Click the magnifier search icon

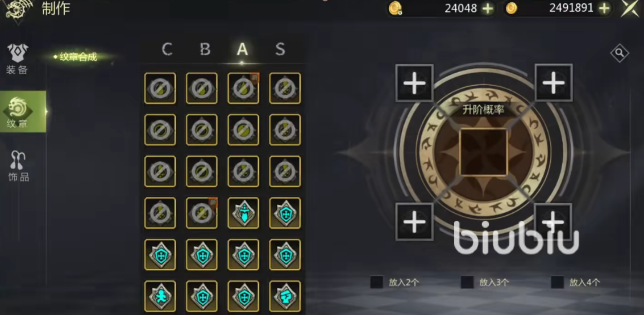pyautogui.click(x=620, y=53)
